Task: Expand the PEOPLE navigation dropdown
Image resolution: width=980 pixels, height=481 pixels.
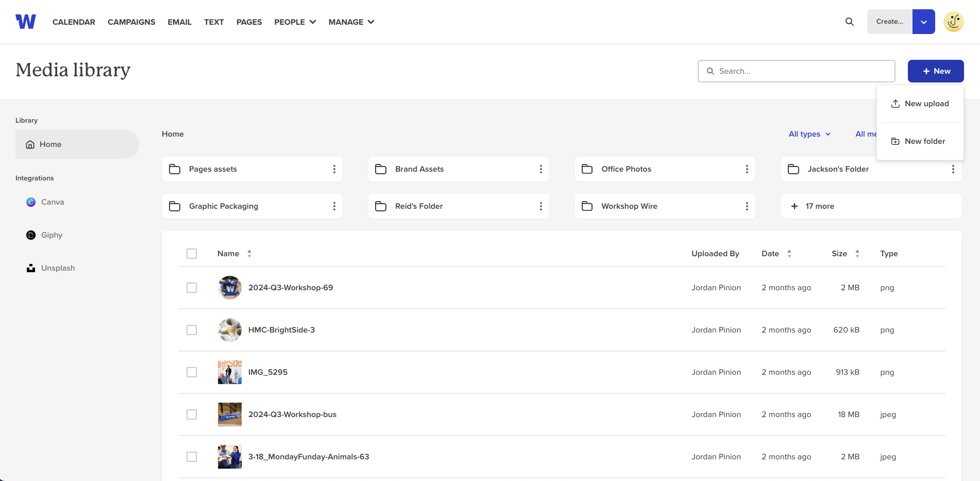Action: point(295,22)
